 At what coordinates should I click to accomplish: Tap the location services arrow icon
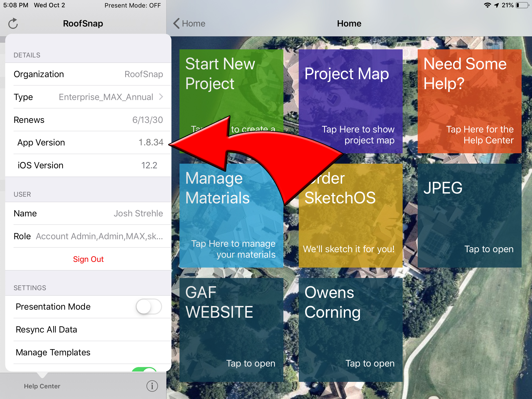496,5
